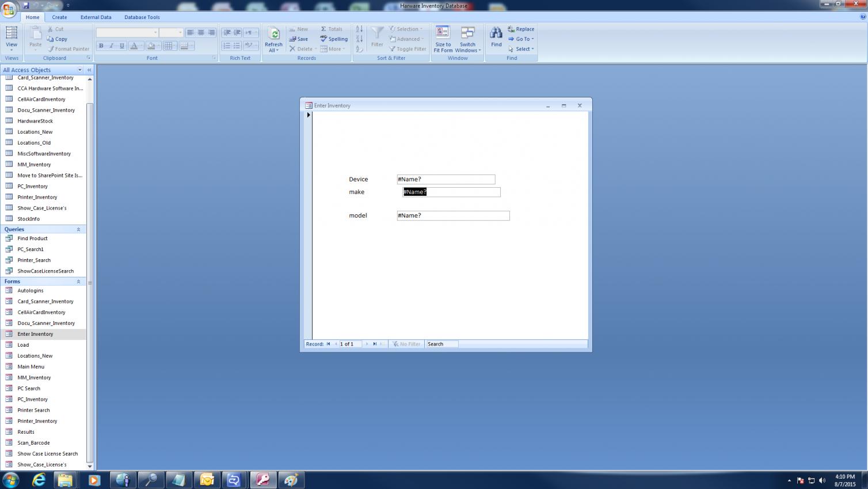Copy the selection using Copy
Viewport: 868px width, 489px height.
(x=57, y=39)
